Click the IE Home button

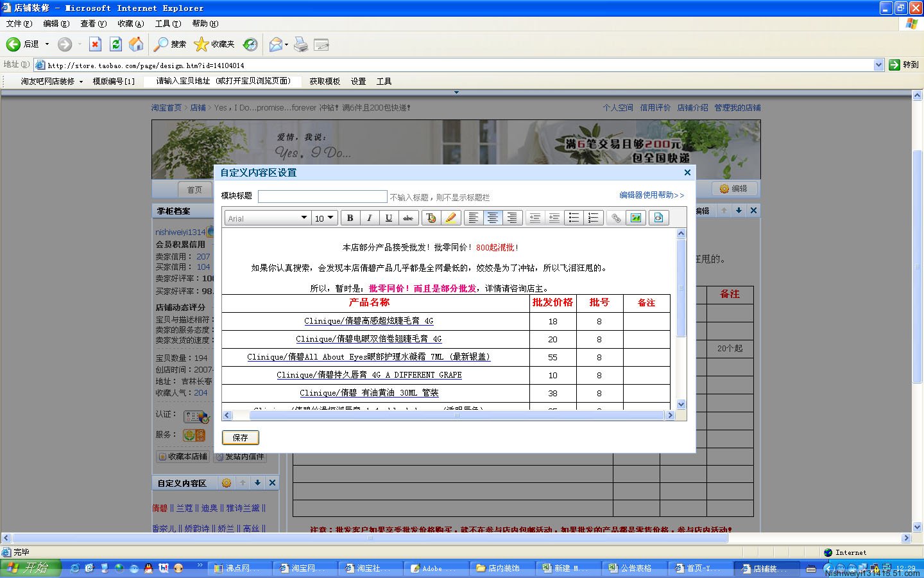tap(136, 44)
